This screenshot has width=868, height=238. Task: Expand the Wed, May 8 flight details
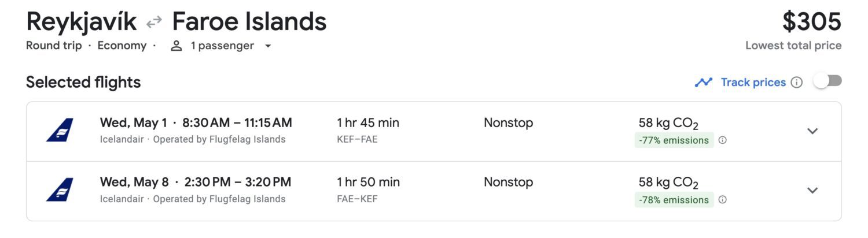(x=812, y=190)
